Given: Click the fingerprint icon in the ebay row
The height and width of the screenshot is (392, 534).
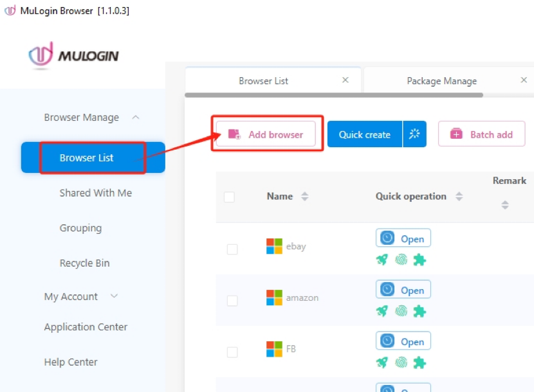Looking at the screenshot, I should coord(401,260).
